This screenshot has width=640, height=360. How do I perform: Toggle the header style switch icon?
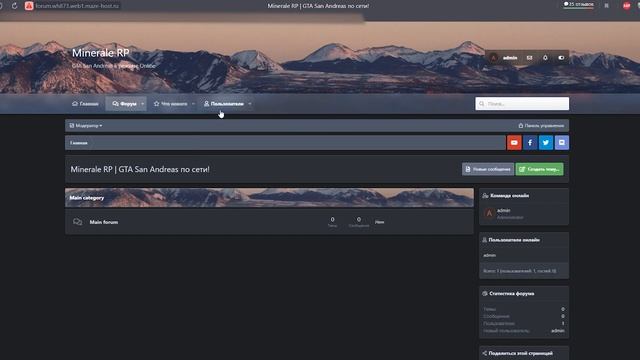pos(561,58)
